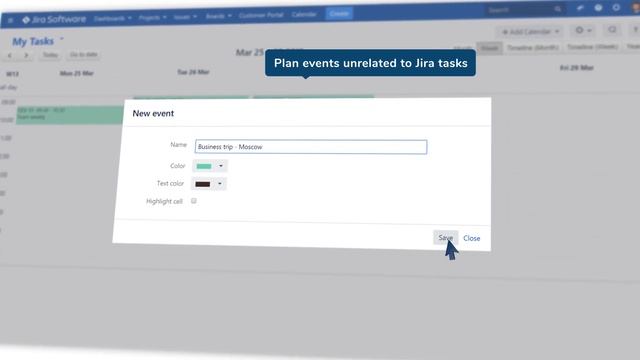
Task: Save the new event
Action: click(x=445, y=238)
